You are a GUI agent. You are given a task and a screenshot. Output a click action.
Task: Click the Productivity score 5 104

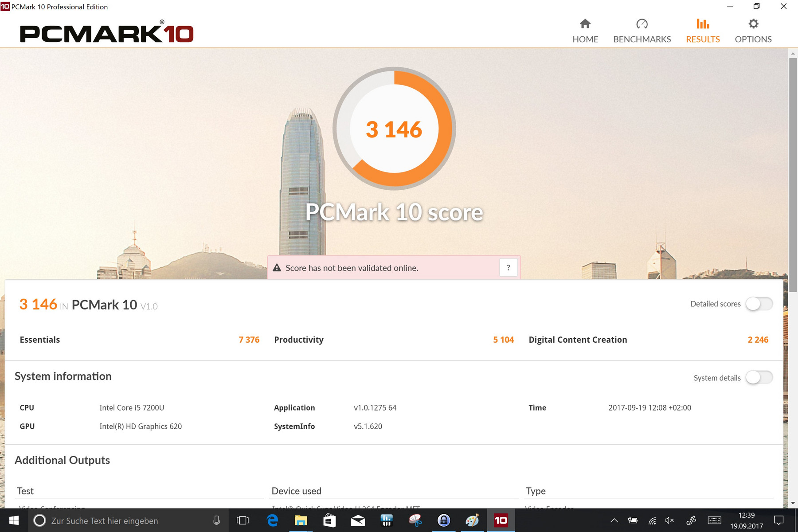tap(504, 340)
